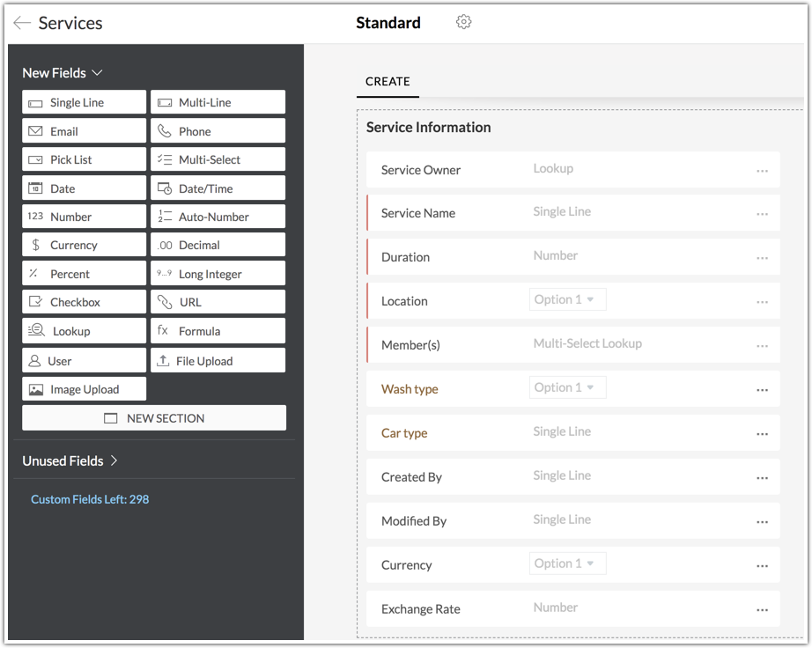812x648 pixels.
Task: Collapse the New Fields section
Action: (97, 73)
